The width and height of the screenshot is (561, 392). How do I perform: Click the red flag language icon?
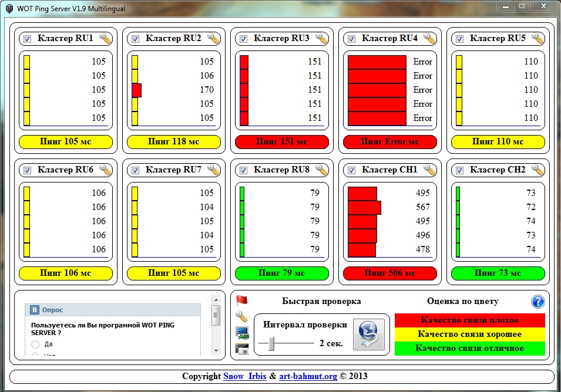click(242, 301)
